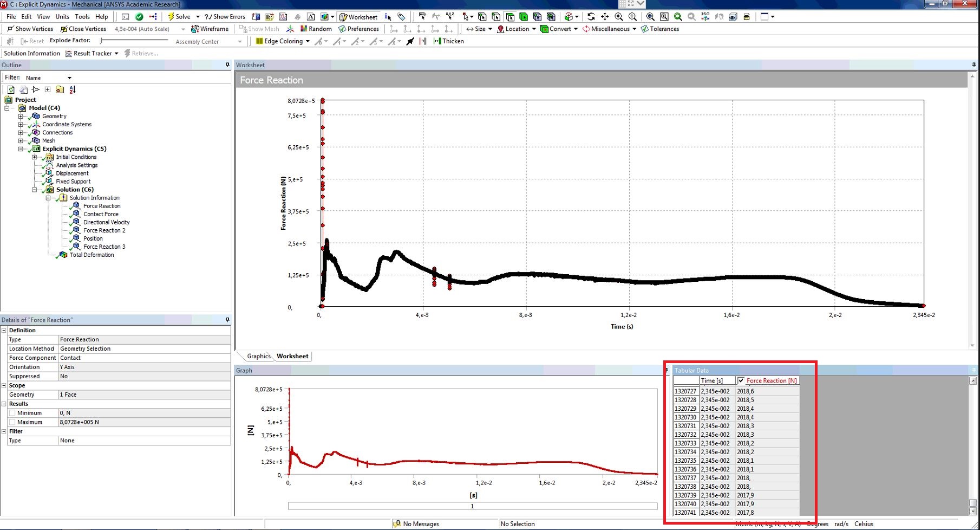
Task: Select Contact Force in the outline
Action: [101, 214]
